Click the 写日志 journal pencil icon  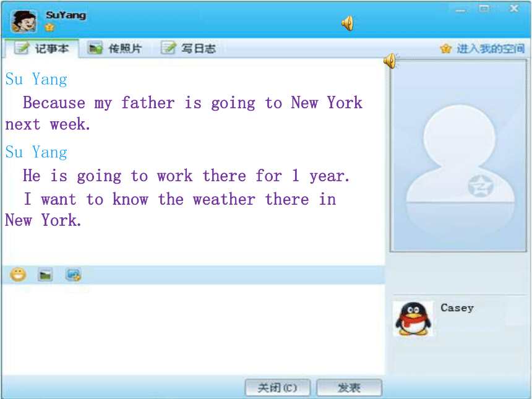coord(168,48)
